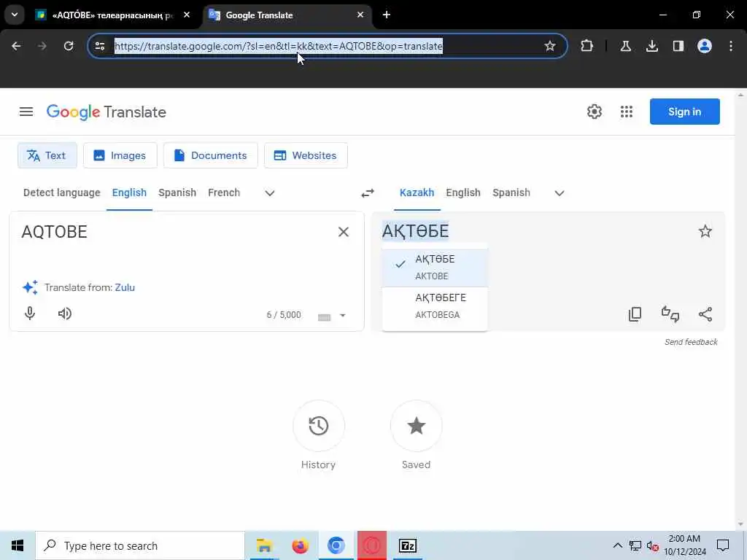The width and height of the screenshot is (747, 560).
Task: Open browser Downloads
Action: [x=651, y=46]
